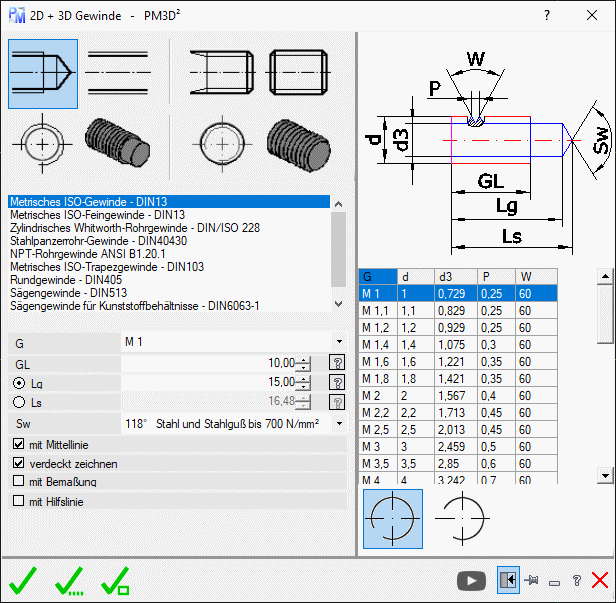Click the pin dialog icon

(531, 580)
